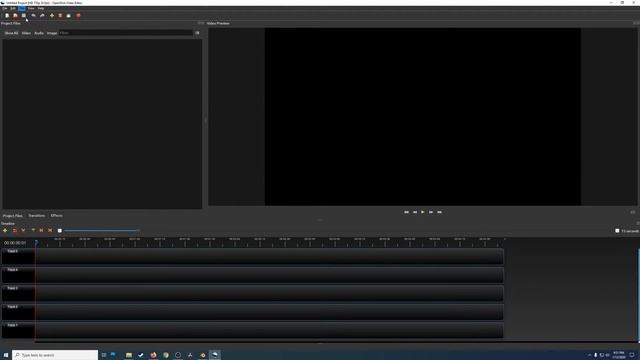Viewport: 640px width, 360px height.
Task: Click the detach icon on Project Files panel
Action: [200, 23]
